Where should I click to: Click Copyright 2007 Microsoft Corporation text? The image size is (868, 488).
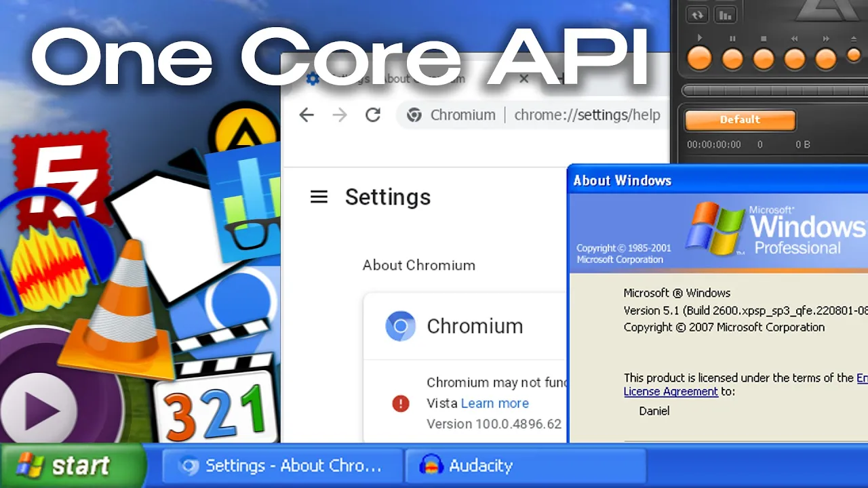(724, 327)
